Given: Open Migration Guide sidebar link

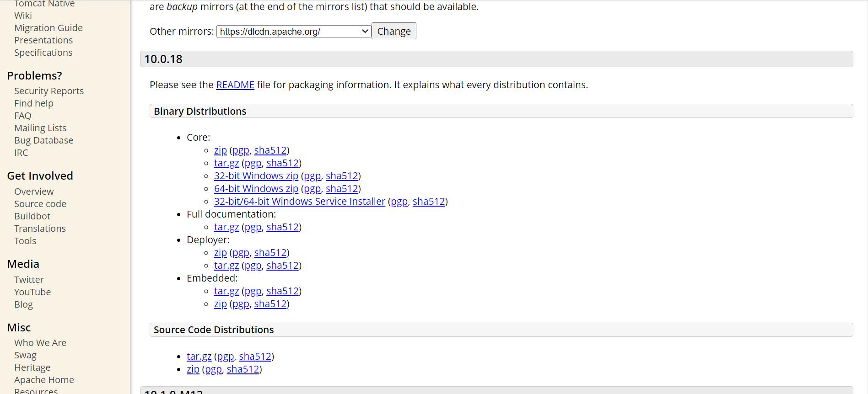Looking at the screenshot, I should [49, 28].
